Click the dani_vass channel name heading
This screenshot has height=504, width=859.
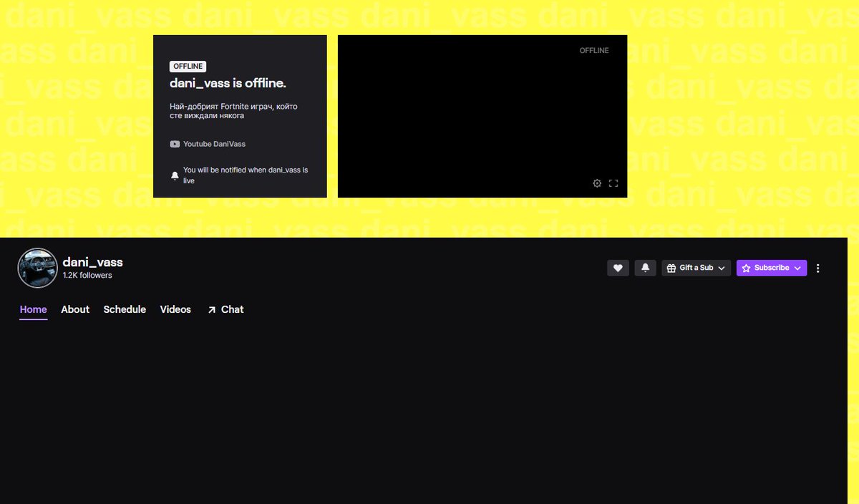coord(92,262)
